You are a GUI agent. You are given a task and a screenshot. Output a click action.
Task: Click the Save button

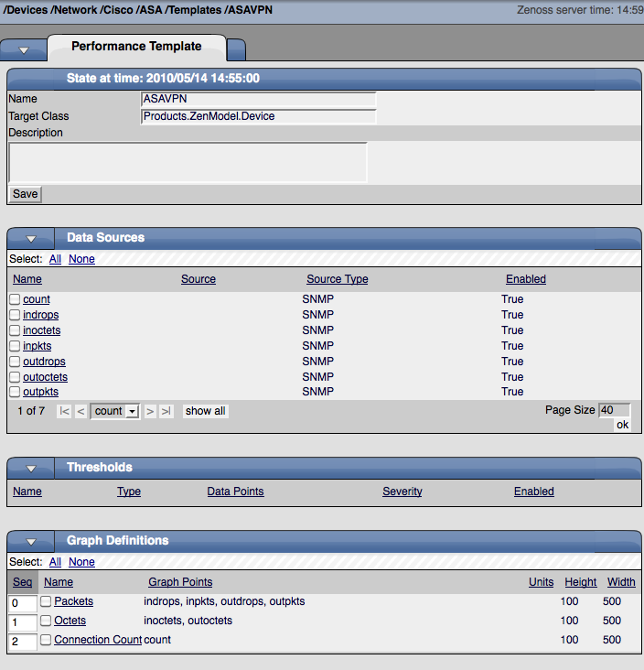click(26, 194)
